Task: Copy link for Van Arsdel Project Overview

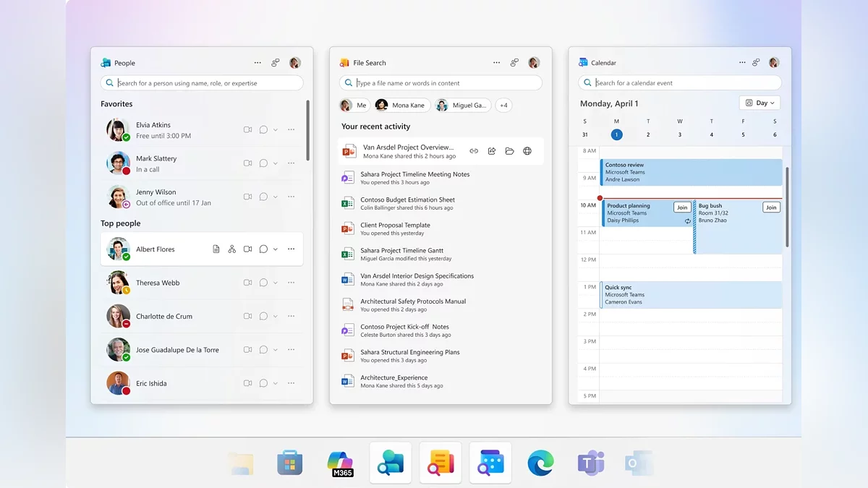Action: (474, 151)
